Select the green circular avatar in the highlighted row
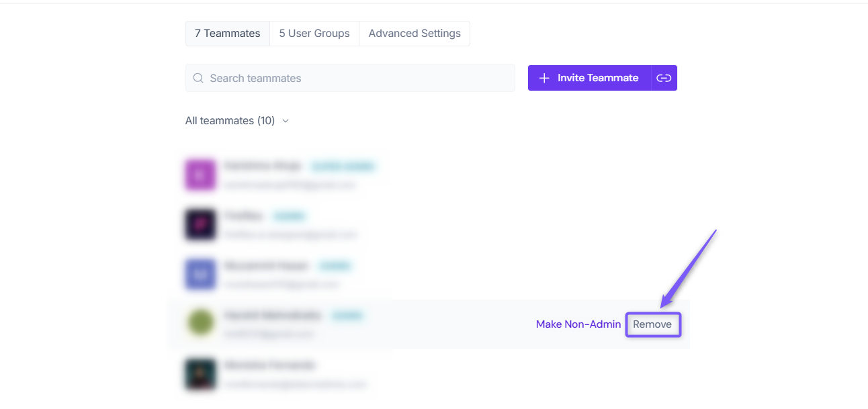This screenshot has width=868, height=409. (200, 324)
